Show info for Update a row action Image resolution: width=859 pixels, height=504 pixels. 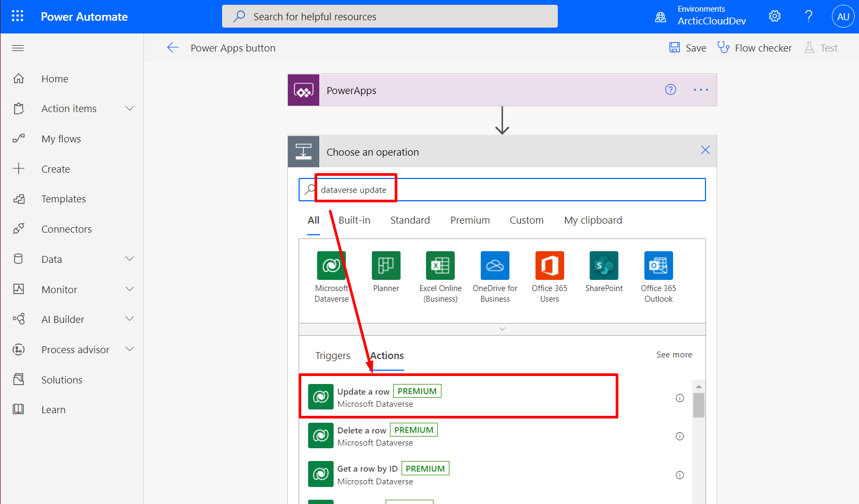point(679,398)
